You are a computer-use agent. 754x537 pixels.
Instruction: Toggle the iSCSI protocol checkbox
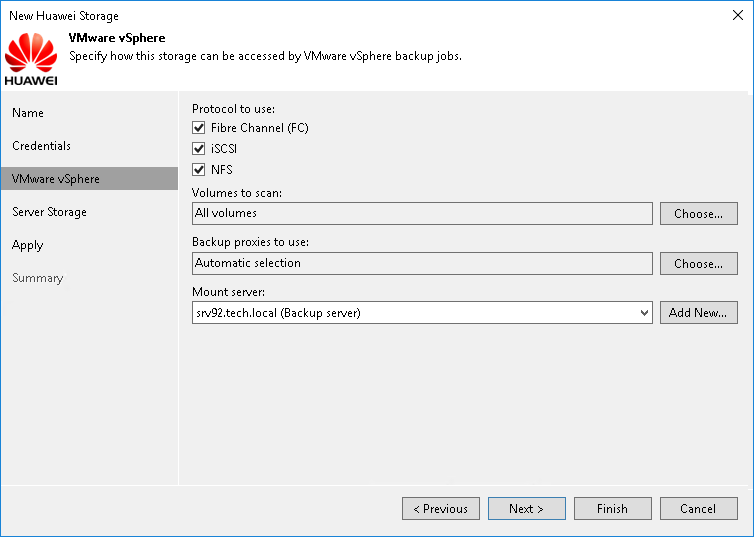[199, 149]
